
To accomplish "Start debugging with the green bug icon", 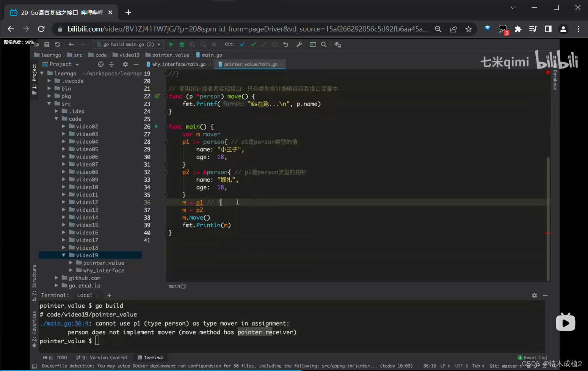I will tap(182, 44).
